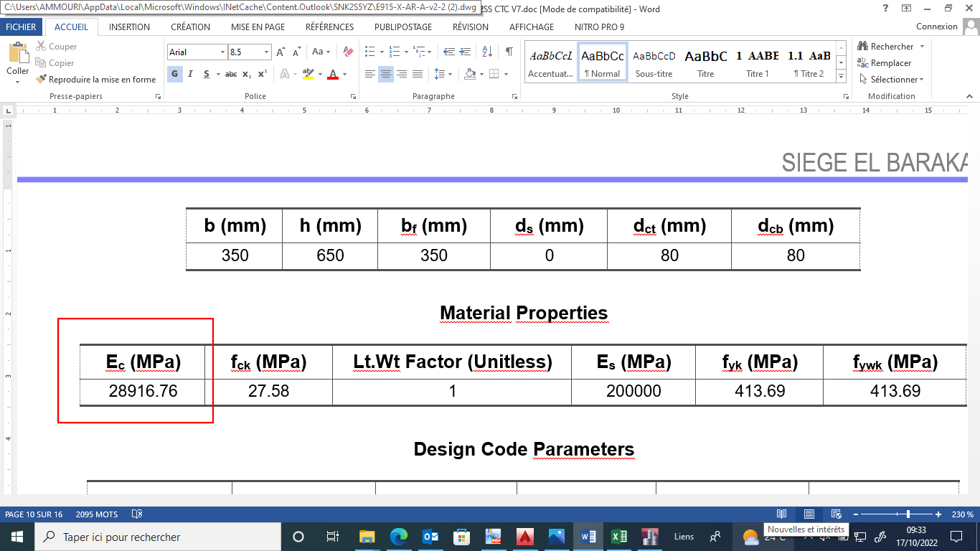Viewport: 980px width, 551px height.
Task: Toggle italic (I) formatting
Action: (x=190, y=74)
